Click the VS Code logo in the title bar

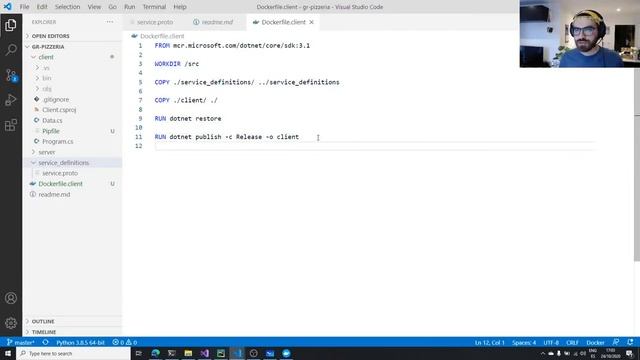[x=8, y=7]
